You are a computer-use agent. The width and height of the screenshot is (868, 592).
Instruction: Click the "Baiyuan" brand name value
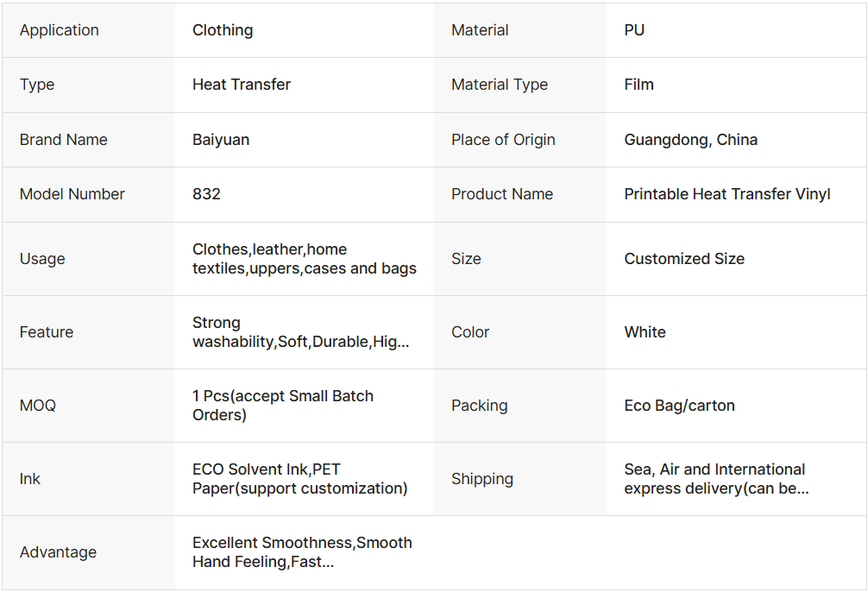[x=221, y=140]
